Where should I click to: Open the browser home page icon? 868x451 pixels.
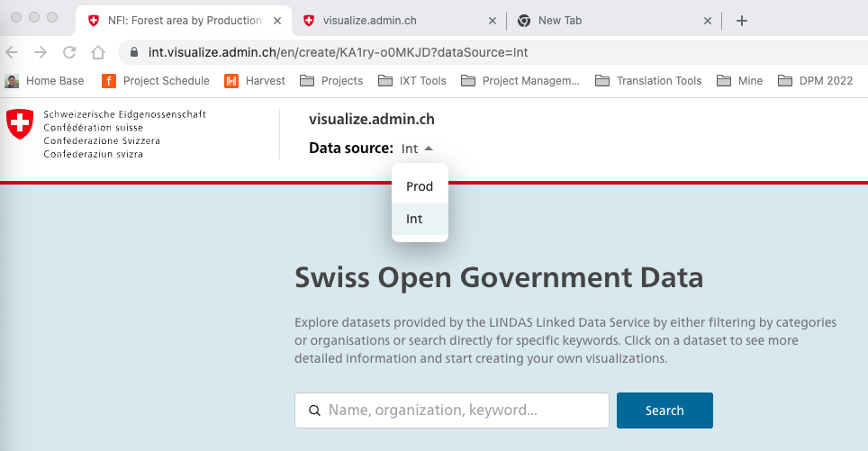(98, 52)
